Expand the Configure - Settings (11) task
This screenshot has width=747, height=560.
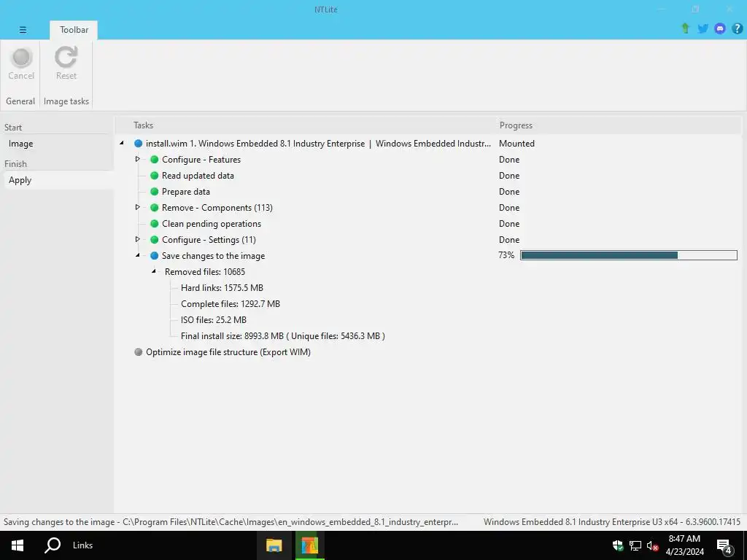tap(138, 239)
